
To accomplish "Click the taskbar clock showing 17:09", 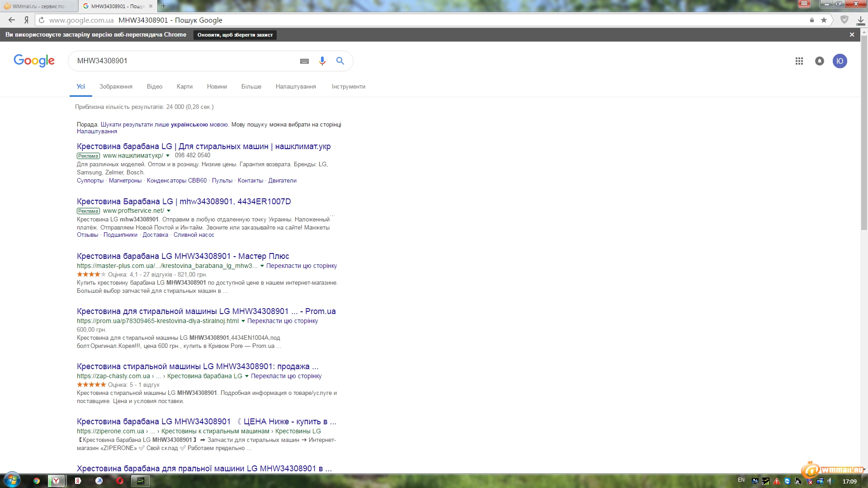I will (x=849, y=481).
